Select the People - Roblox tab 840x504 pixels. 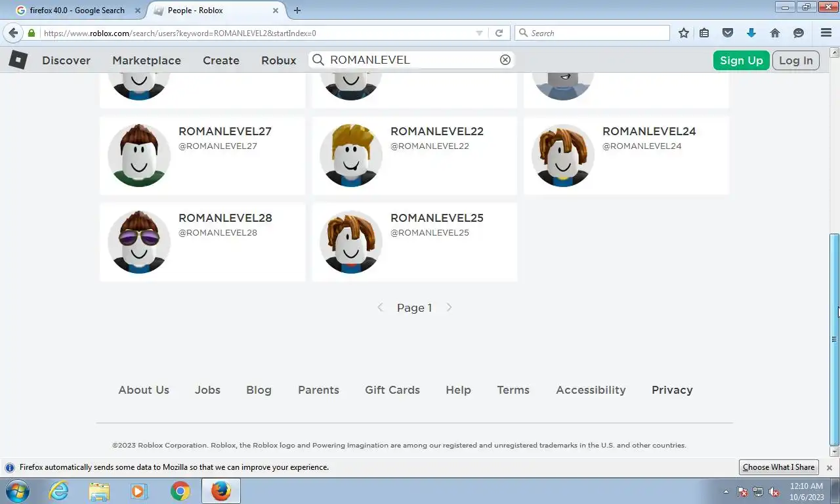coord(217,10)
